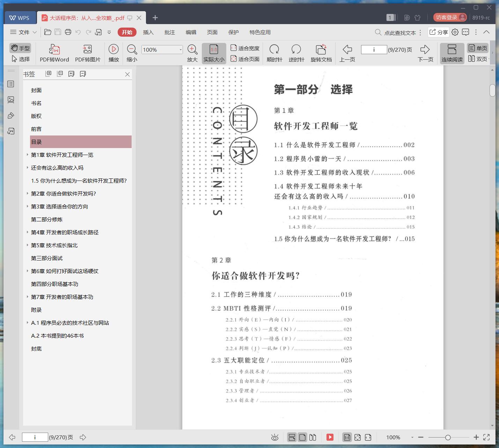Choose fit page (适合页面)
Image resolution: width=499 pixels, height=448 pixels.
coord(245,59)
